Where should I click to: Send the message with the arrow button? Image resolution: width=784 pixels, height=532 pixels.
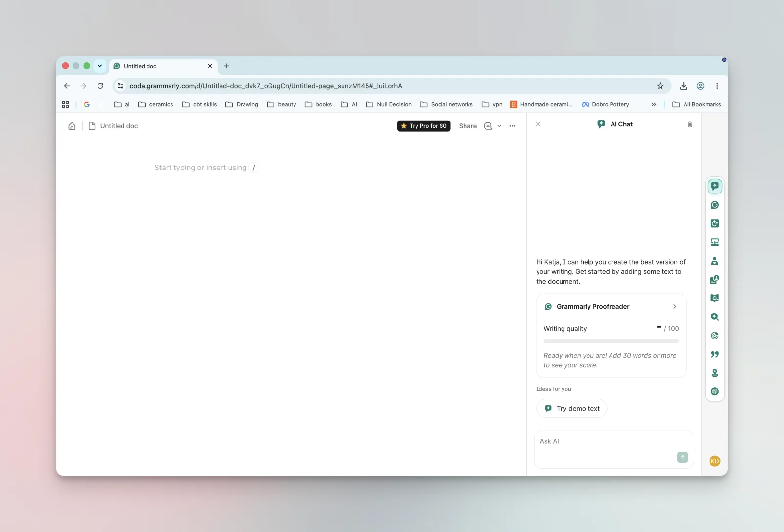pyautogui.click(x=683, y=457)
